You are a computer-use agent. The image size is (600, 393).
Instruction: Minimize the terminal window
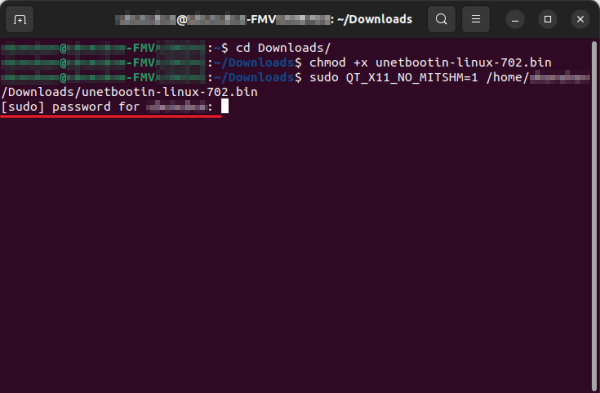point(515,19)
